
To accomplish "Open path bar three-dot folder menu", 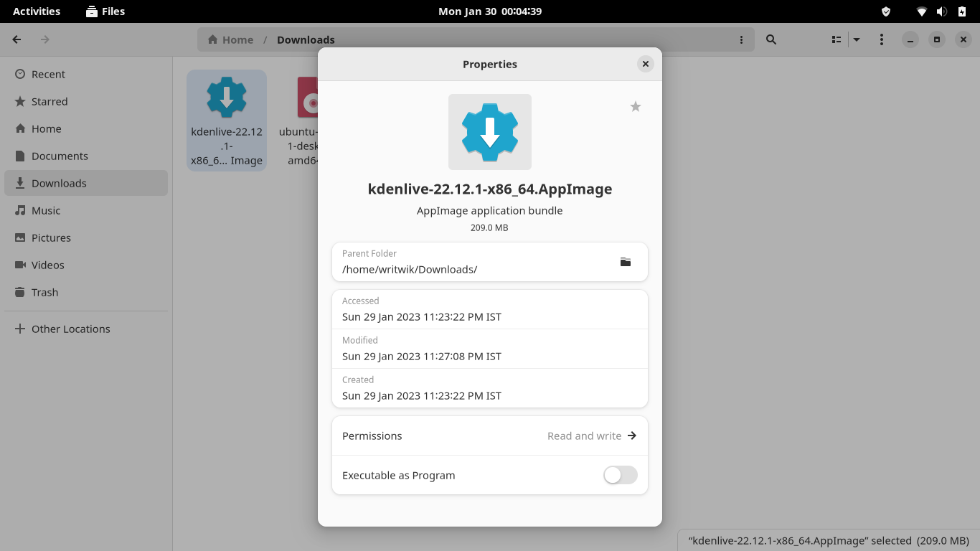I will click(741, 39).
